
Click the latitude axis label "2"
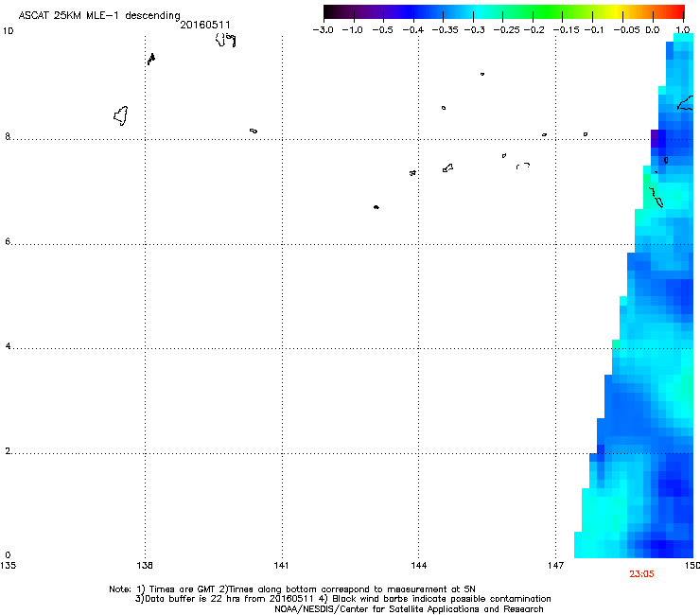click(x=8, y=451)
